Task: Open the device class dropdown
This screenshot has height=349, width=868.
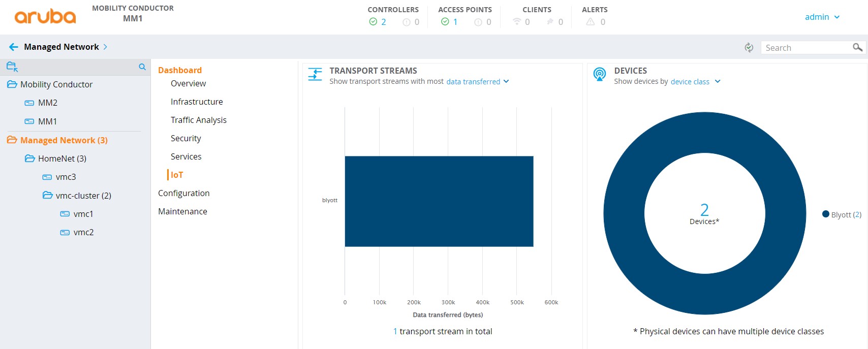Action: point(696,81)
